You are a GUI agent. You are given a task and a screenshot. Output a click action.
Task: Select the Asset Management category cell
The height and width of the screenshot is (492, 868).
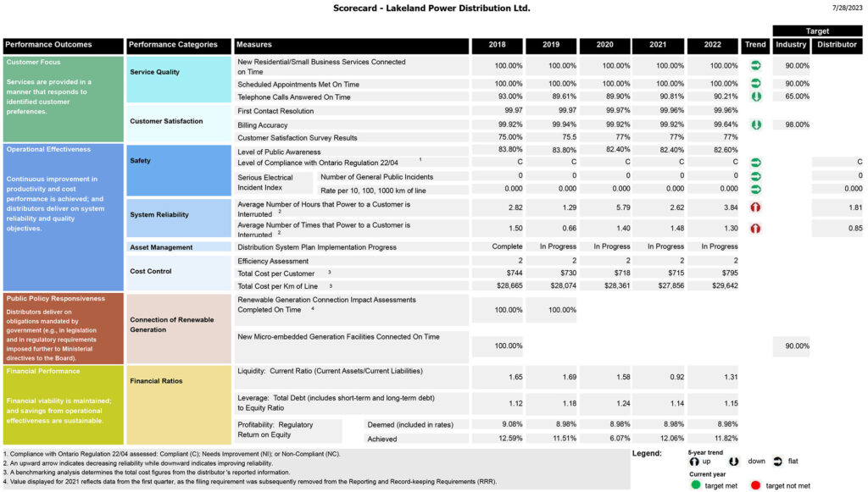[179, 247]
